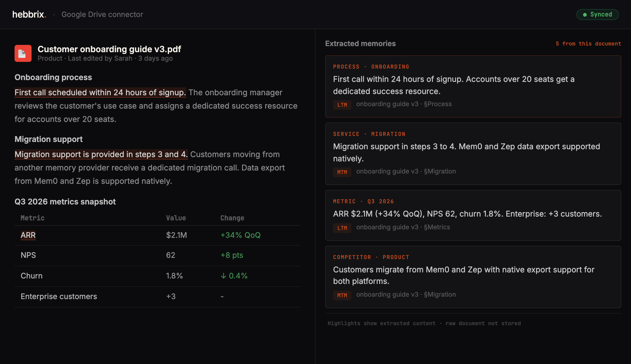Viewport: 631px width, 364px height.
Task: Click the Value column header
Action: coord(176,218)
